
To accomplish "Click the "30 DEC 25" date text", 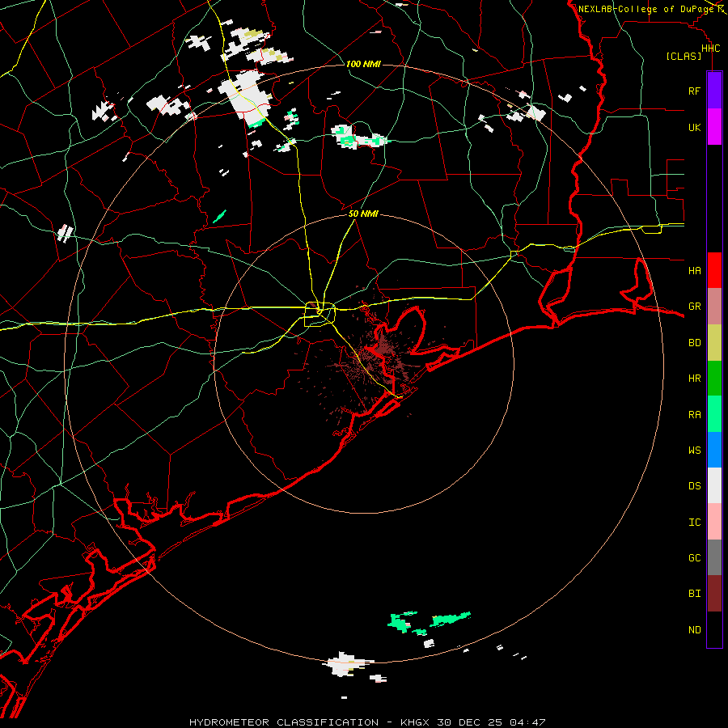I will (469, 722).
